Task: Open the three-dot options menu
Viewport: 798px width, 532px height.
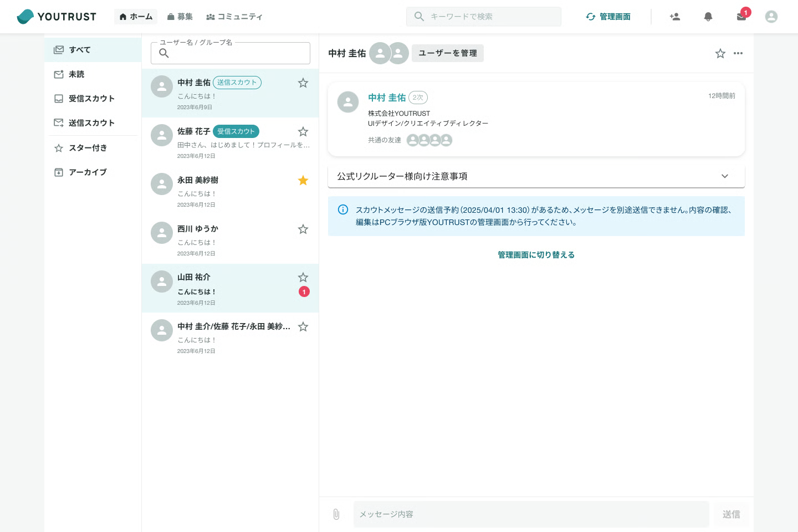Action: tap(738, 53)
